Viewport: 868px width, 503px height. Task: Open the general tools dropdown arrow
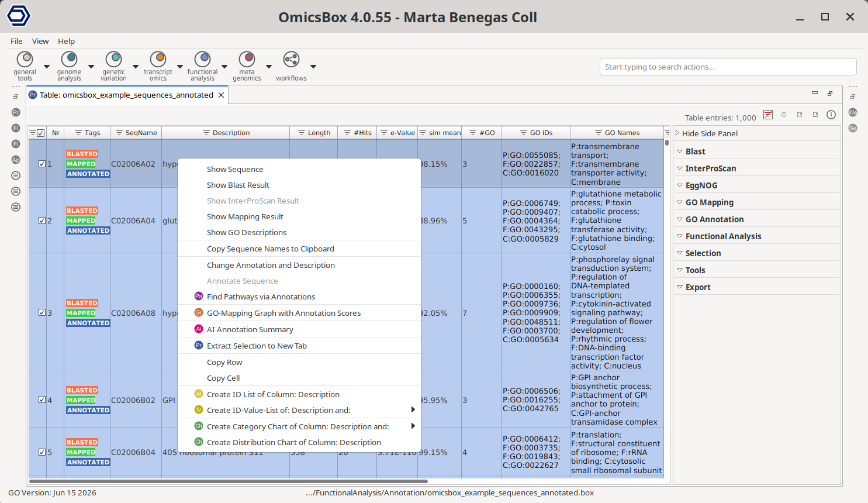pyautogui.click(x=47, y=67)
